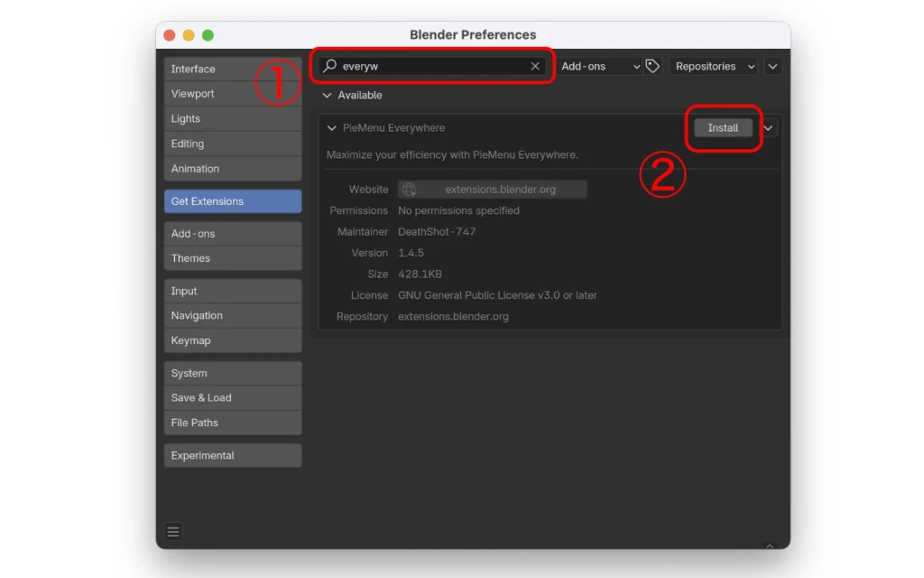Image resolution: width=924 pixels, height=578 pixels.
Task: Go to Editing preferences
Action: coord(233,144)
